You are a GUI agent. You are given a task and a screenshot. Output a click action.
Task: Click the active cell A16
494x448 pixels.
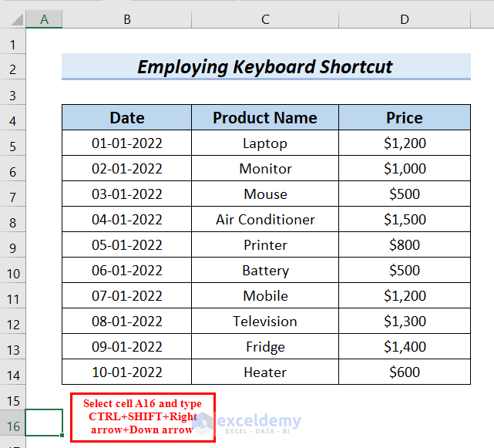(x=44, y=423)
